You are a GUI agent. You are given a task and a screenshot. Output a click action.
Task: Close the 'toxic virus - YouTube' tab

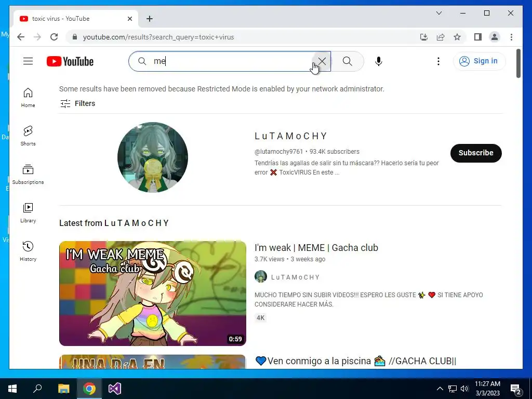pyautogui.click(x=129, y=19)
